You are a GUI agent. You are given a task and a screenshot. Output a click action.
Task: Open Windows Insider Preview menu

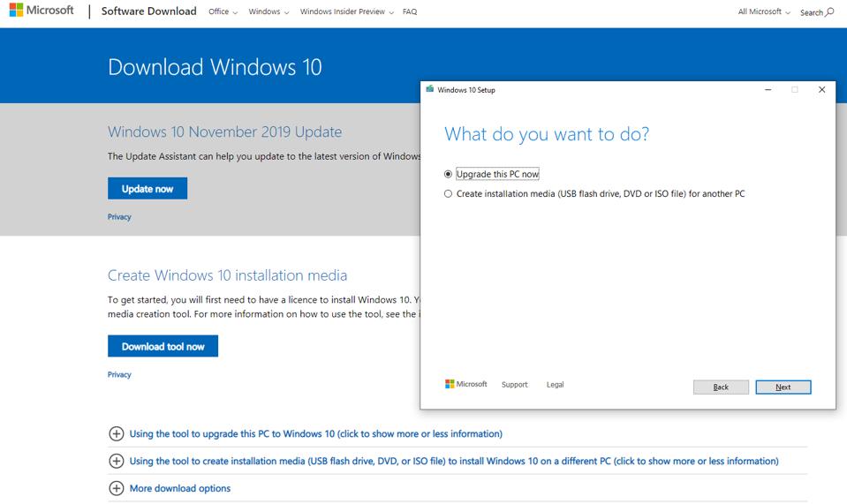[x=346, y=12]
